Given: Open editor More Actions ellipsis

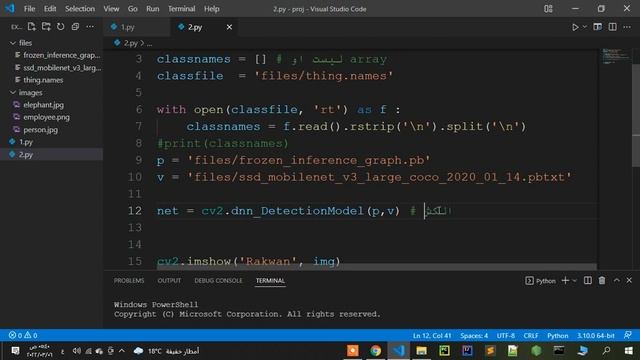Looking at the screenshot, I should click(627, 27).
